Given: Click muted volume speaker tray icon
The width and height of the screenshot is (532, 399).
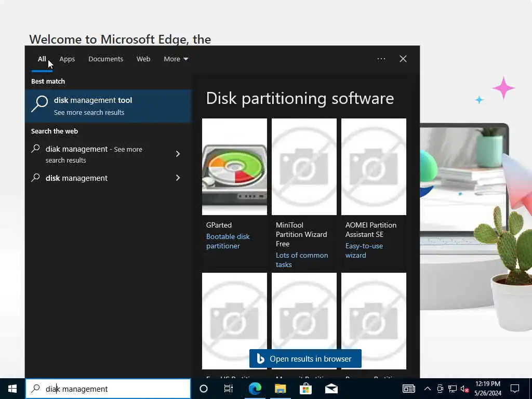Looking at the screenshot, I should click(x=464, y=389).
